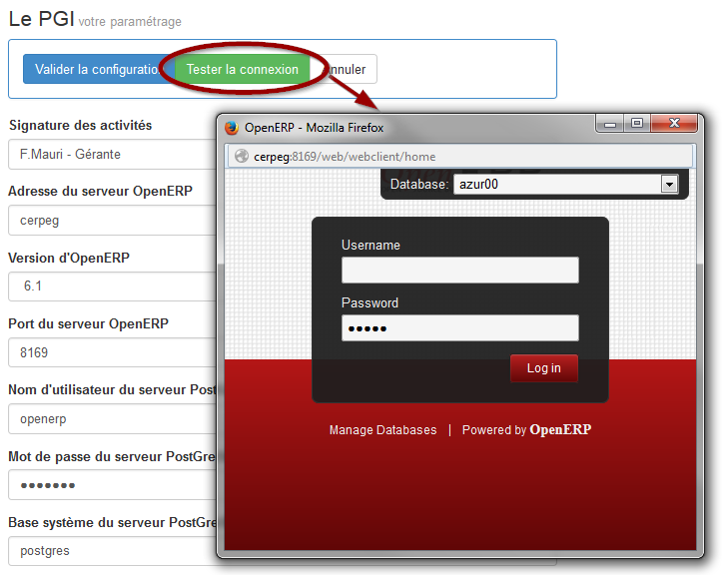
Task: Click the 'Username' label in login box
Action: (370, 245)
